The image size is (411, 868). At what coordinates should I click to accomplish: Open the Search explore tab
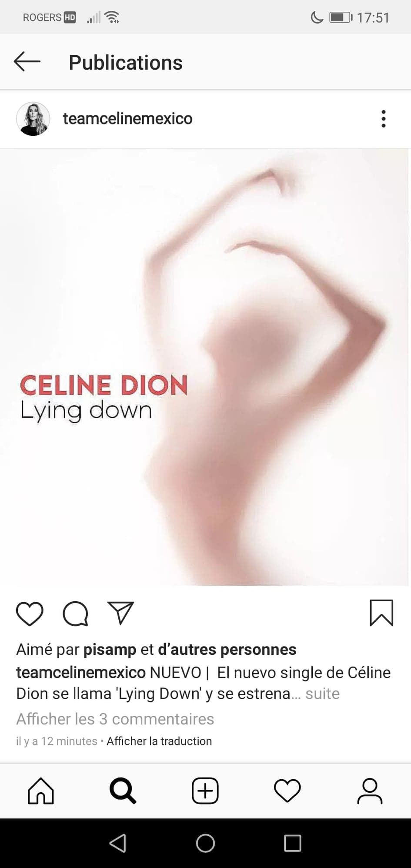123,791
